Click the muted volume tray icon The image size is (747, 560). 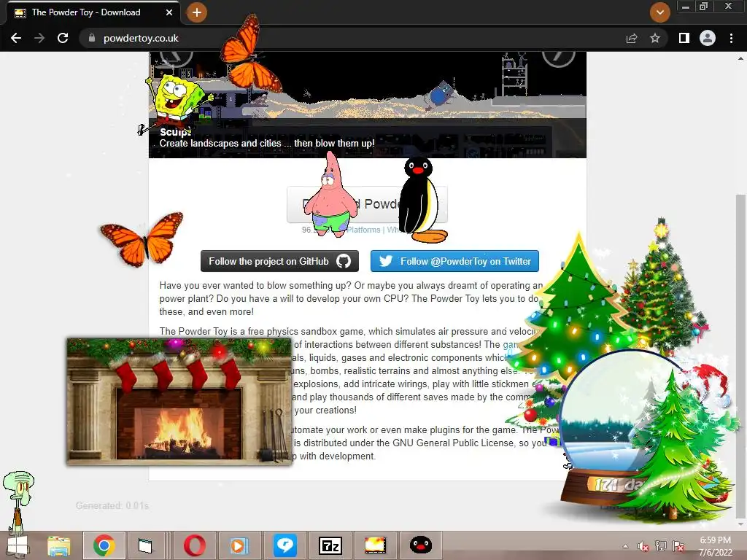(643, 546)
